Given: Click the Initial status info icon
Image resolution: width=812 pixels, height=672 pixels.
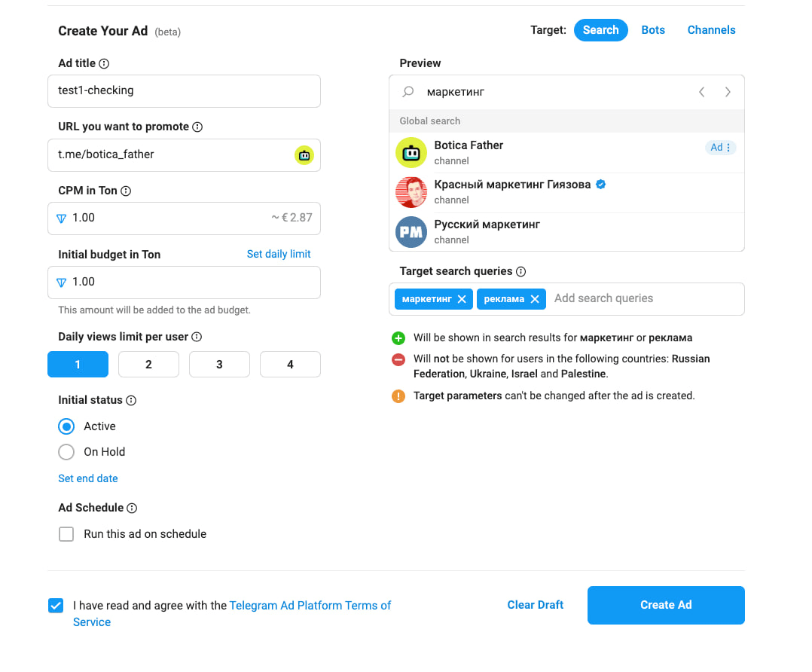Looking at the screenshot, I should tap(131, 401).
